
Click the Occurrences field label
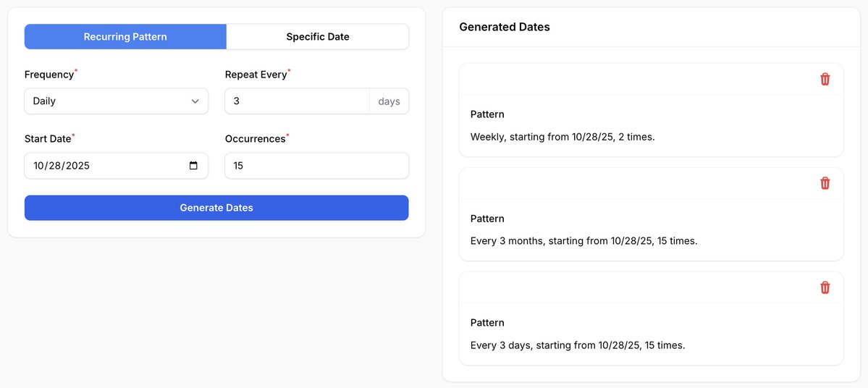tap(255, 139)
